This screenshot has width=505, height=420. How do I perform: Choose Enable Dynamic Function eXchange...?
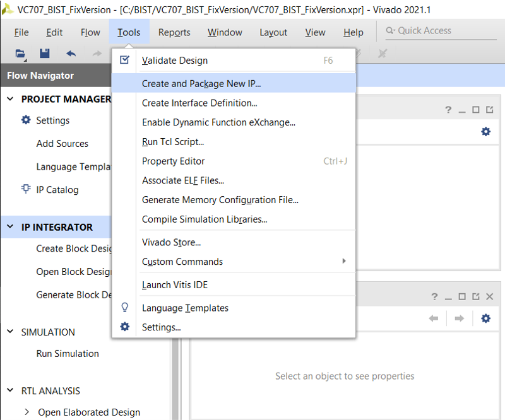pos(234,122)
